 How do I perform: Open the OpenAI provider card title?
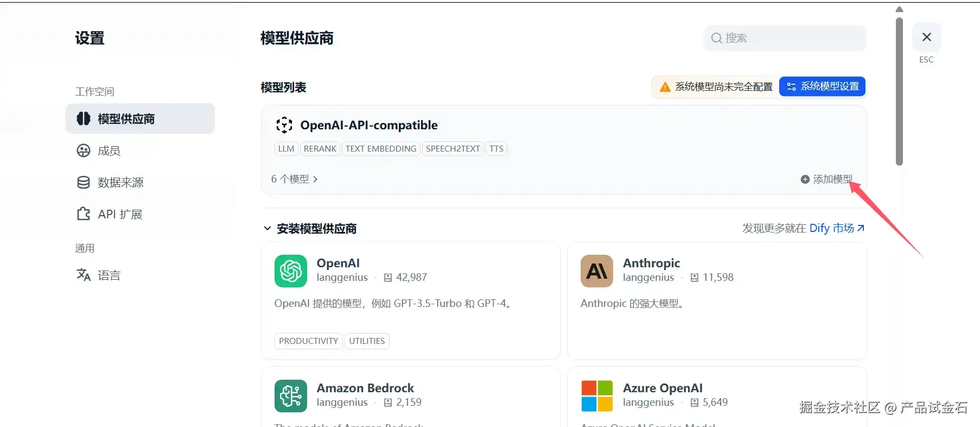coord(338,263)
